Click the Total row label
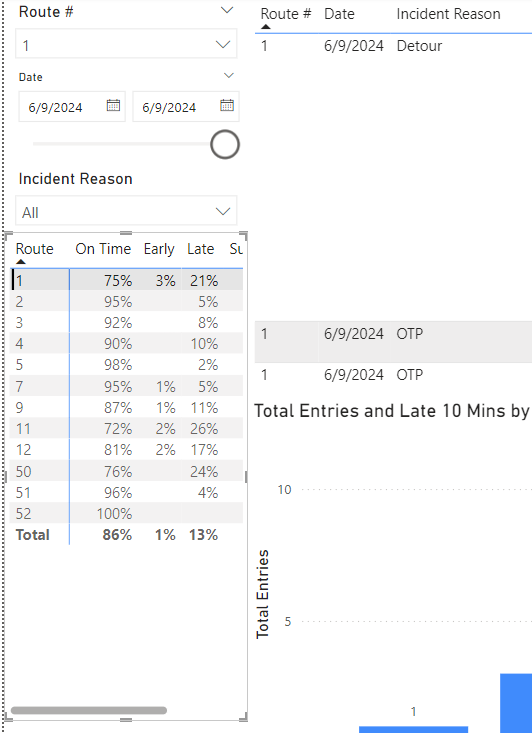Image resolution: width=532 pixels, height=733 pixels. (x=32, y=534)
